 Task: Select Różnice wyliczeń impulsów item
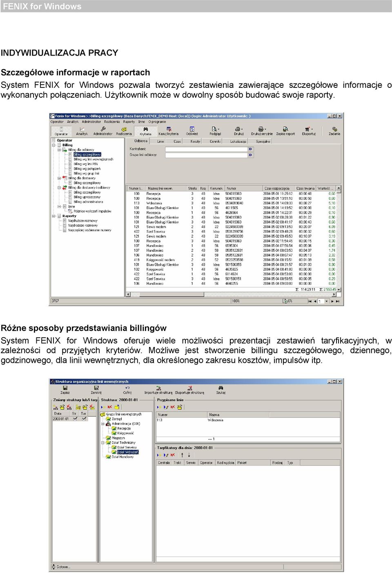[x=92, y=211]
